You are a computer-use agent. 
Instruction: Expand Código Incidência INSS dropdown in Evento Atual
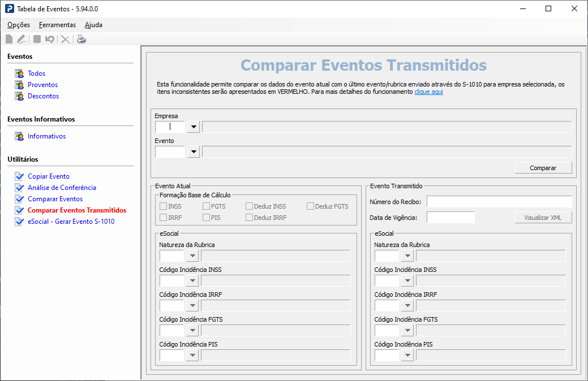tap(192, 280)
